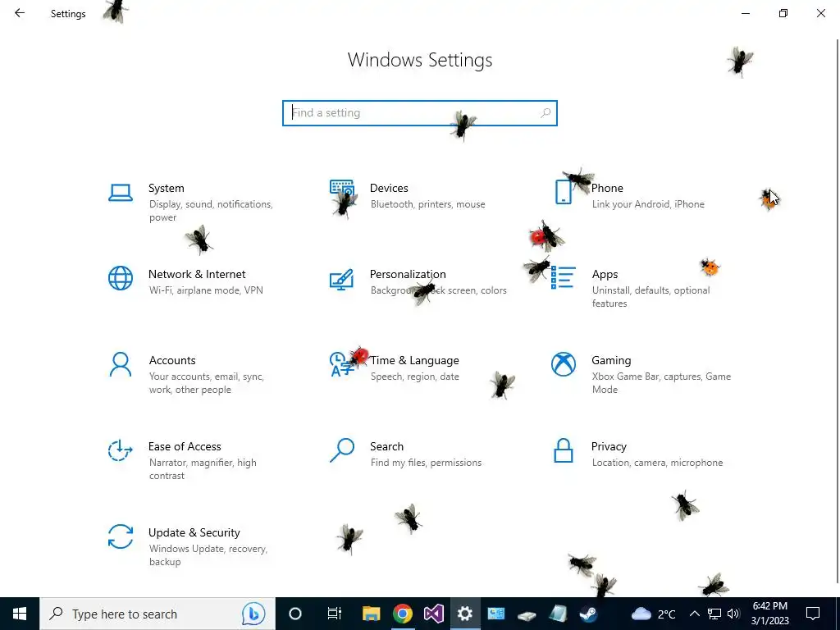
Task: Open Cortana circle on the taskbar
Action: tap(295, 614)
